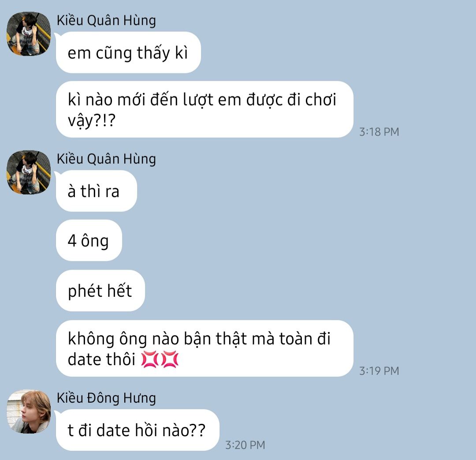This screenshot has height=460, width=476.
Task: Click the second anger symbol emoji
Action: click(169, 359)
